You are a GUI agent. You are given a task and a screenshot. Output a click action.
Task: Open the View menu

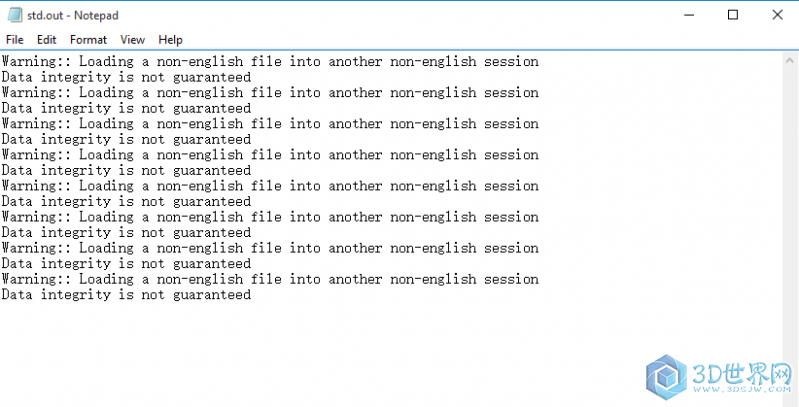(x=132, y=40)
